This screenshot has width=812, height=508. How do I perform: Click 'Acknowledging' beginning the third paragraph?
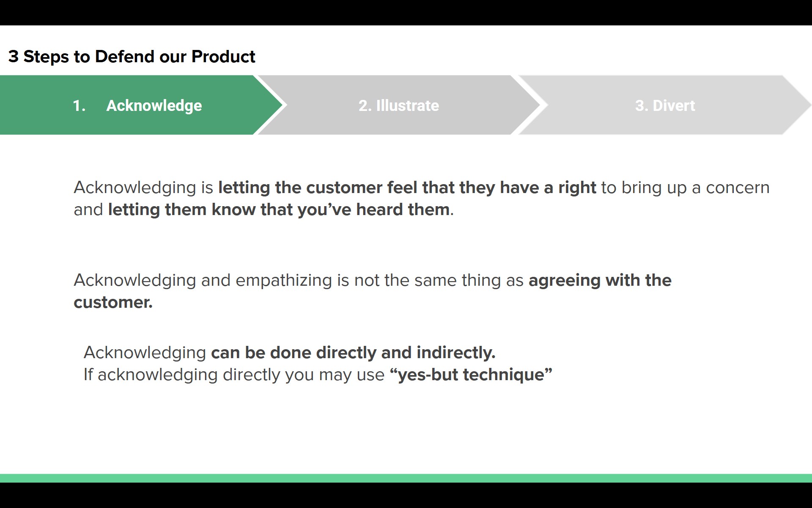pos(145,353)
